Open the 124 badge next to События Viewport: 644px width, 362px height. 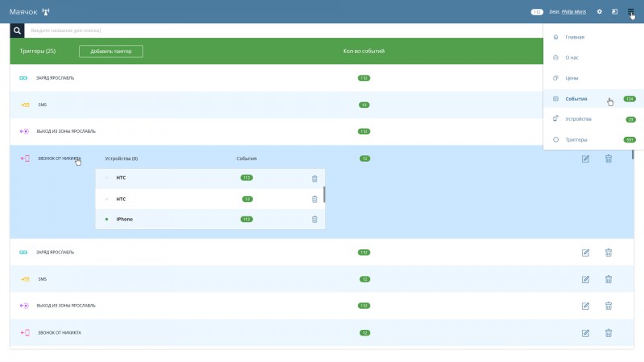tap(630, 99)
